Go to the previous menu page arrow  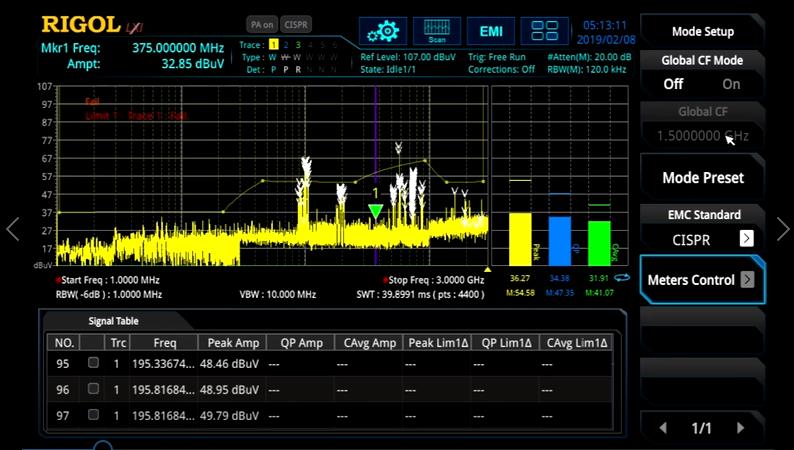pyautogui.click(x=662, y=428)
